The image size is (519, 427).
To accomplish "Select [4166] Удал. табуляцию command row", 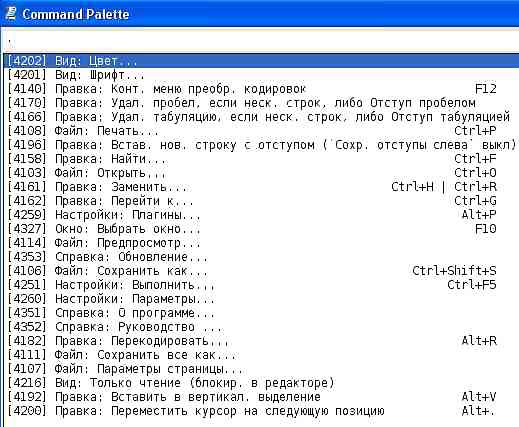I will click(x=262, y=117).
